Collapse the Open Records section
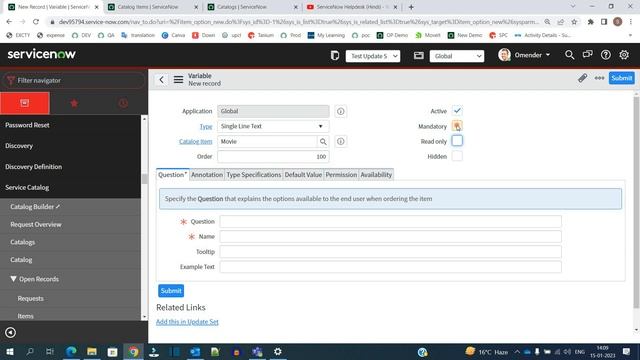The width and height of the screenshot is (640, 360). pos(13,279)
